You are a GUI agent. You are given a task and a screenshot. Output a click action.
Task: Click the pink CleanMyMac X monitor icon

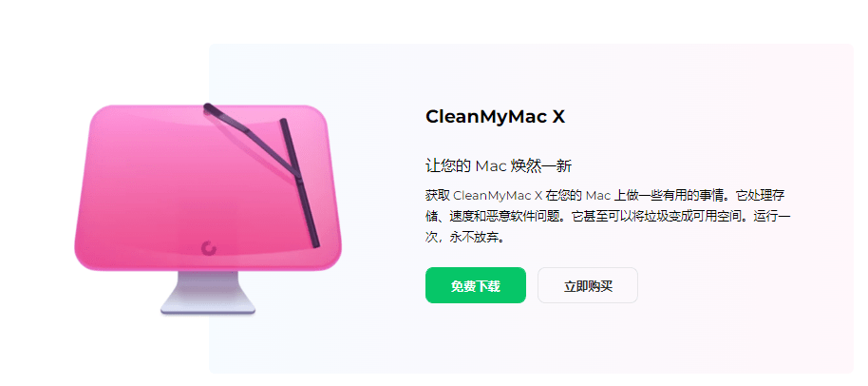[x=208, y=209]
